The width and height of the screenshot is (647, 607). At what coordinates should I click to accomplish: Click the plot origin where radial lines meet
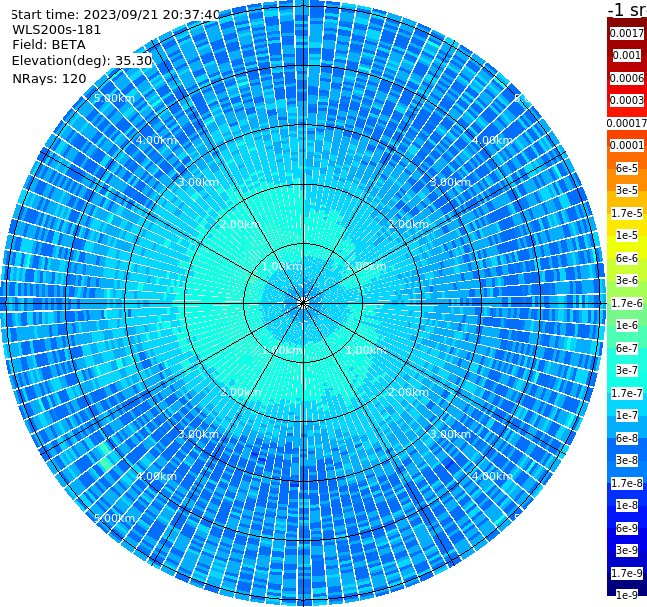(x=303, y=303)
